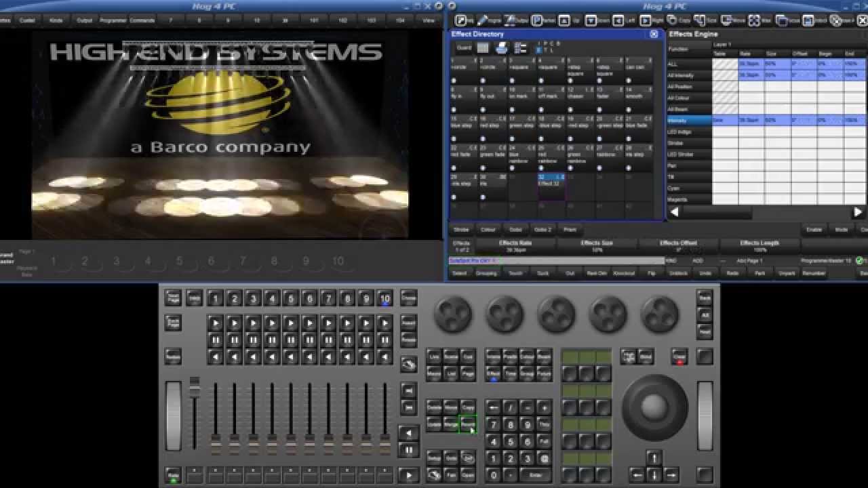The image size is (868, 488).
Task: Select the LED Indigo function row
Action: point(689,132)
